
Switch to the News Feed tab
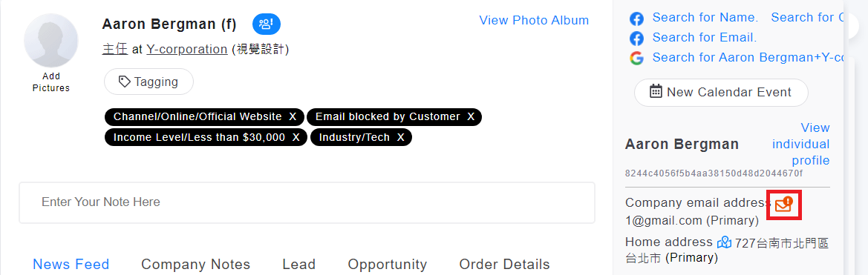pyautogui.click(x=71, y=264)
